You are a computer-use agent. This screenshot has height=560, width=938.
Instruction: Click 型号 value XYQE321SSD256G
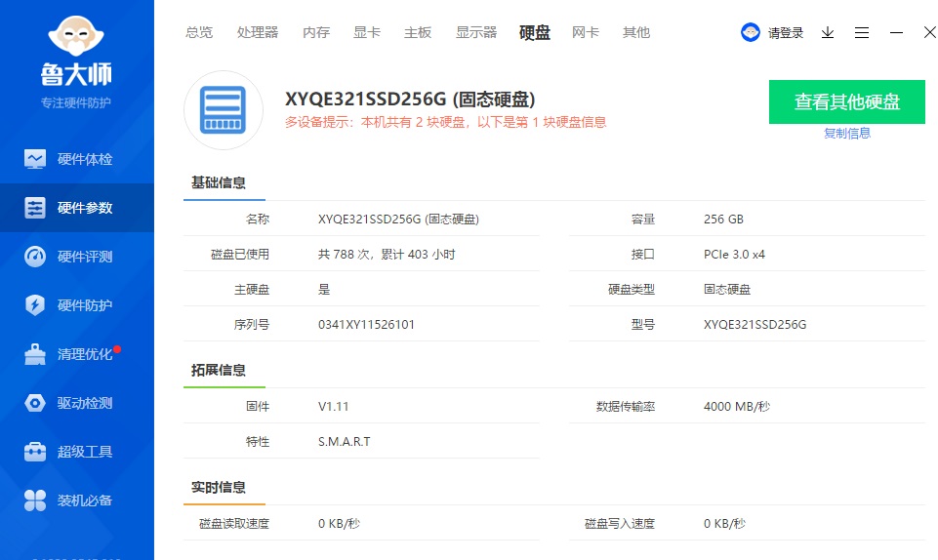pos(754,325)
